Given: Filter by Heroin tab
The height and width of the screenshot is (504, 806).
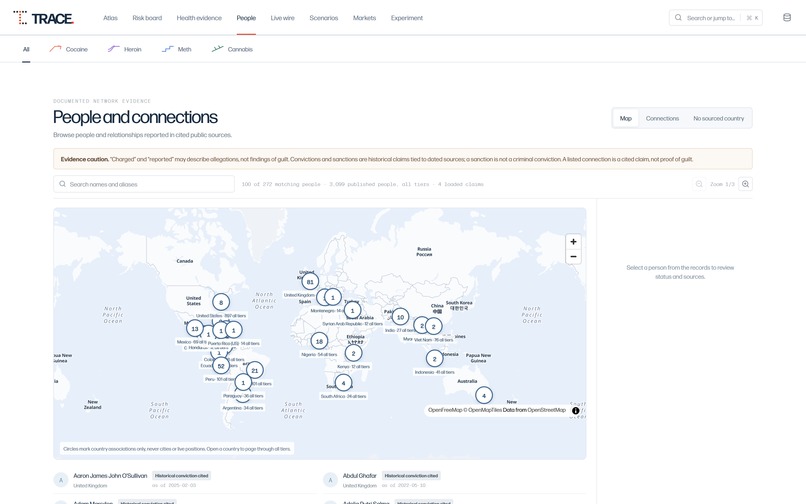Looking at the screenshot, I should click(125, 49).
